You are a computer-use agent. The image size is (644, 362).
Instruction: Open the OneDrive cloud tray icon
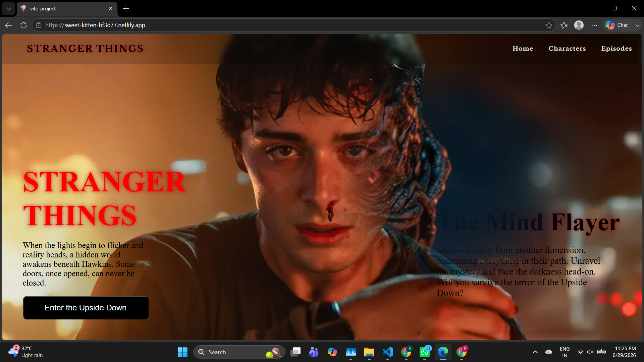(549, 352)
